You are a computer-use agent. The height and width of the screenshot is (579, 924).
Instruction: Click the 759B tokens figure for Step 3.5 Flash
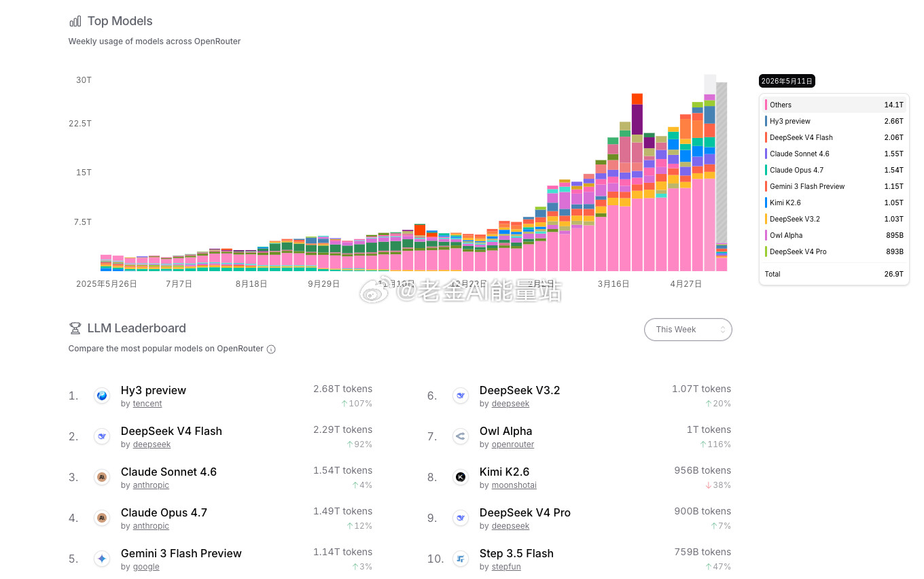coord(702,552)
